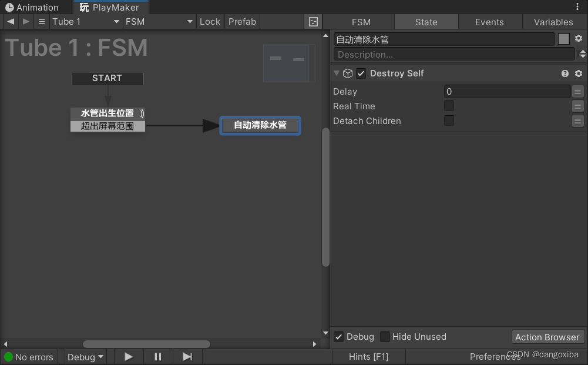588x365 pixels.
Task: Click the Prefab button
Action: pos(242,22)
